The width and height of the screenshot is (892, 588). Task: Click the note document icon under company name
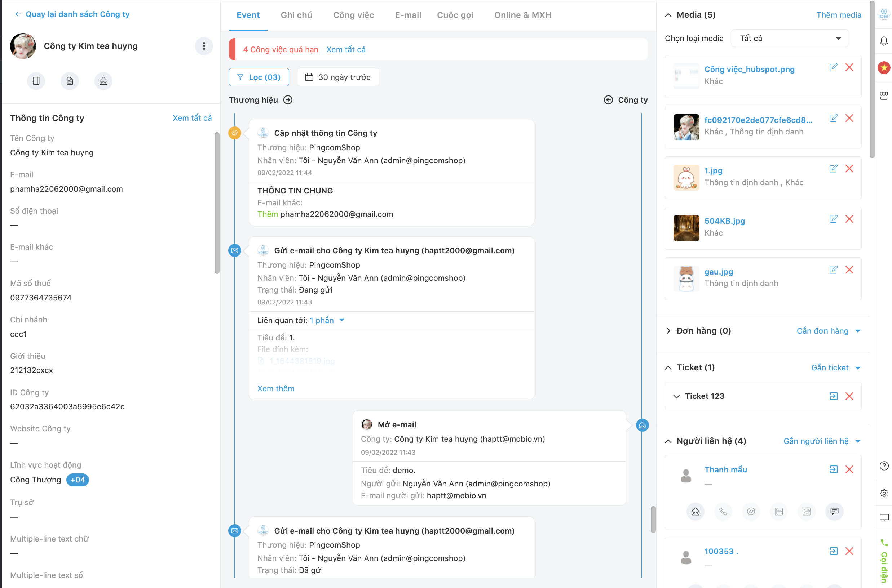coord(70,81)
